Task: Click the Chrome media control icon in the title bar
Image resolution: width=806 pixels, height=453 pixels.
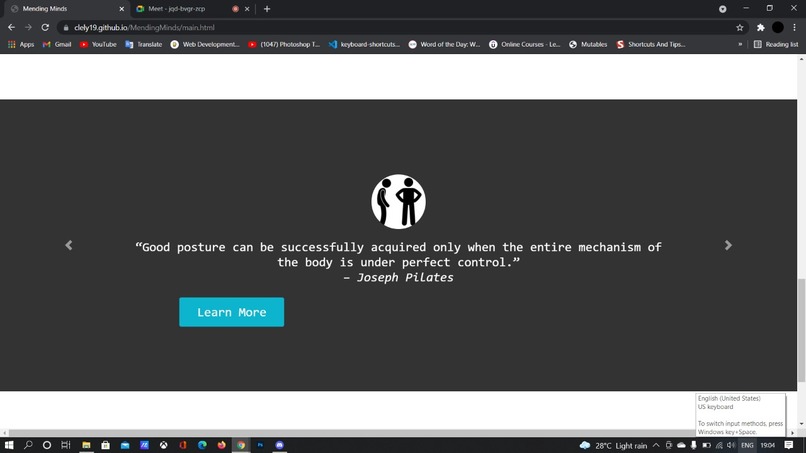Action: coord(723,9)
